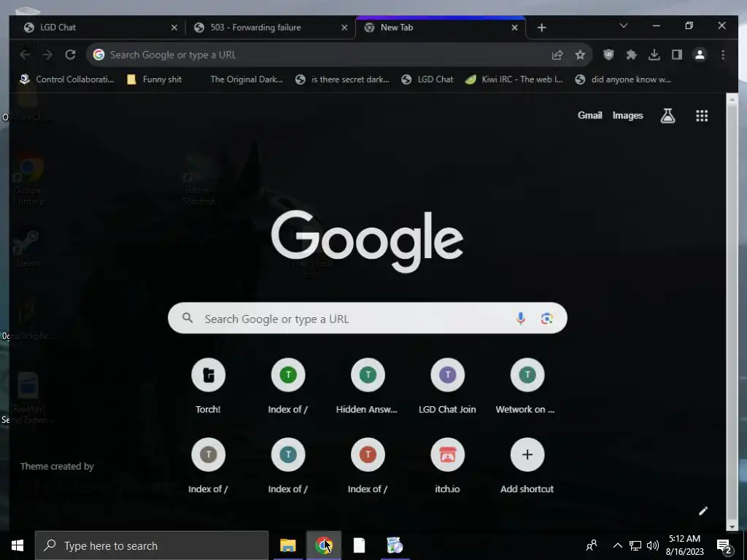Click the magnifier icon in Google search box
747x560 pixels.
[187, 318]
